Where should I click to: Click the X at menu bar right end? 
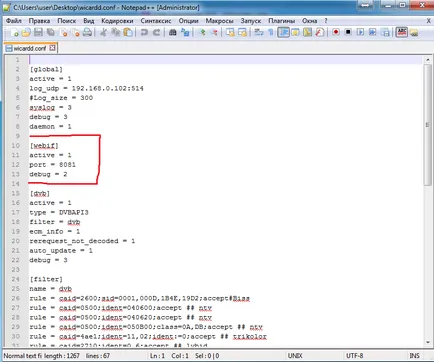(429, 21)
